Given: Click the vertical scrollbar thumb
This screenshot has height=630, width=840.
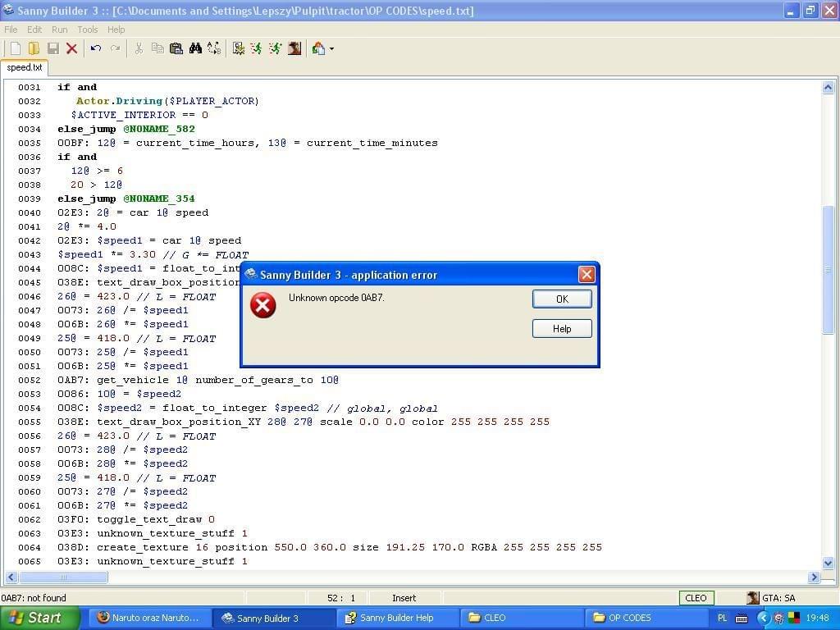Looking at the screenshot, I should [x=828, y=270].
